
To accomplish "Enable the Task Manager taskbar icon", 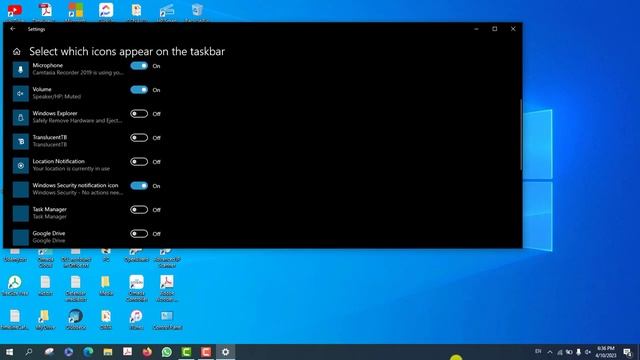I will [x=139, y=210].
